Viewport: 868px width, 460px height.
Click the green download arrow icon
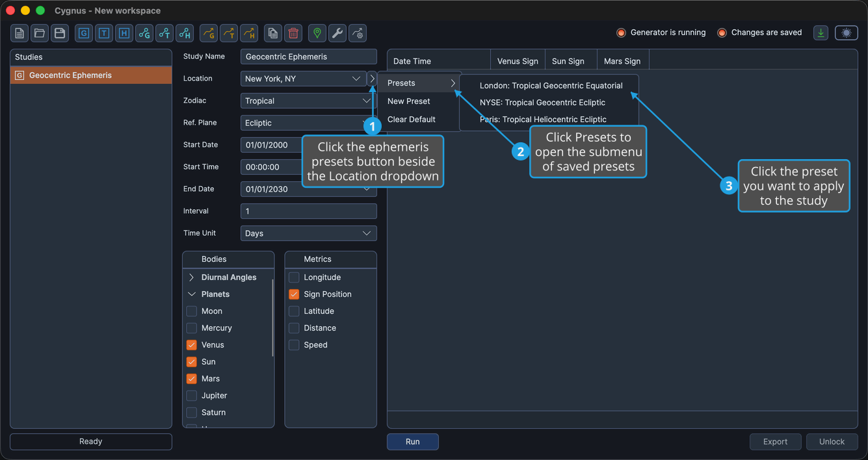click(x=821, y=33)
